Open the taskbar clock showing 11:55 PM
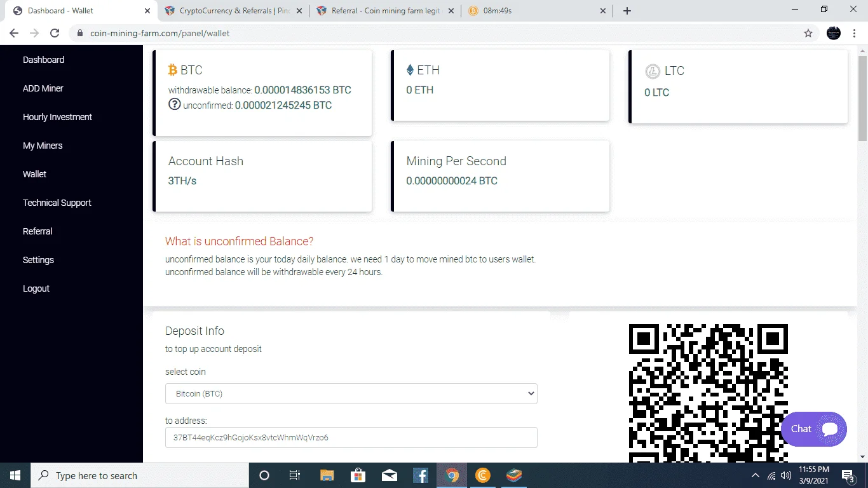 [x=814, y=475]
